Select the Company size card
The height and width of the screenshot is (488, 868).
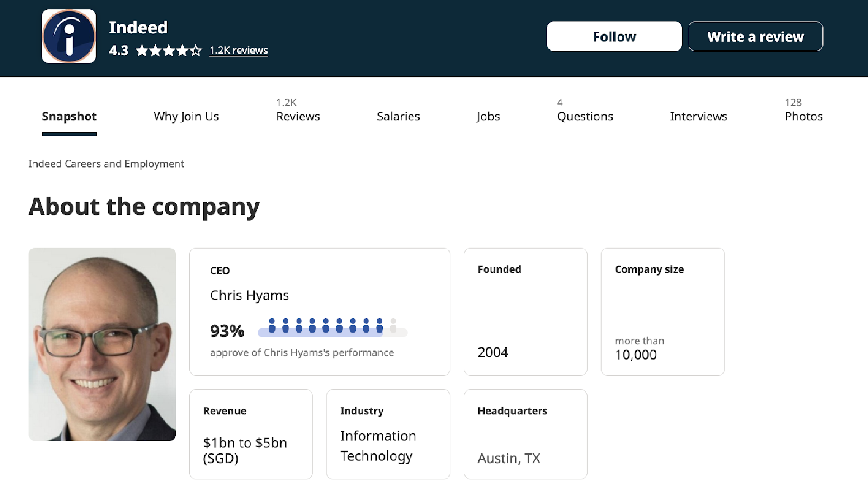[663, 311]
